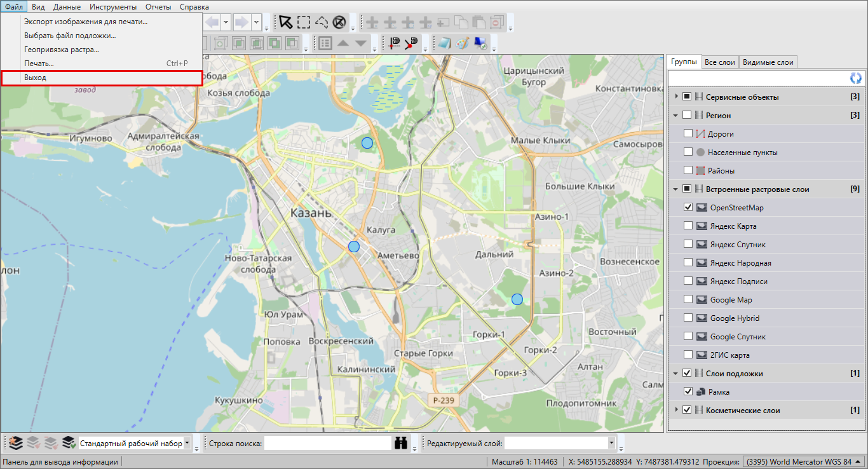Click in the Строка поиска field
This screenshot has width=868, height=469.
click(327, 444)
